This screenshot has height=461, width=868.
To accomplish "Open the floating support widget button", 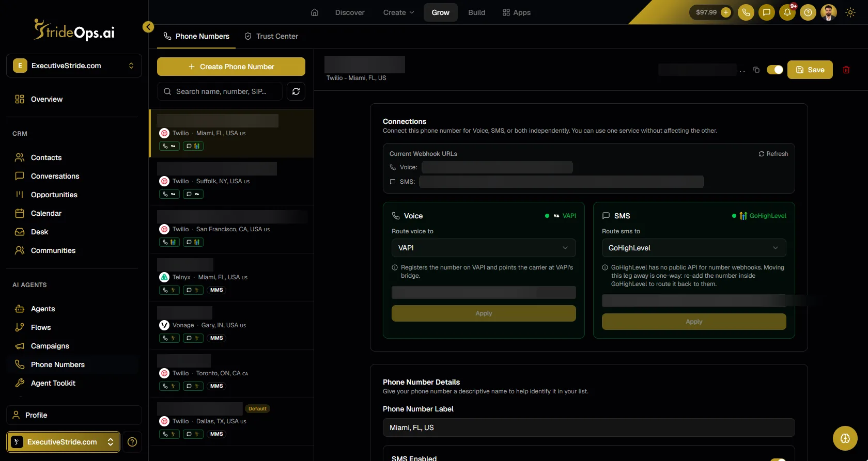I will [845, 438].
